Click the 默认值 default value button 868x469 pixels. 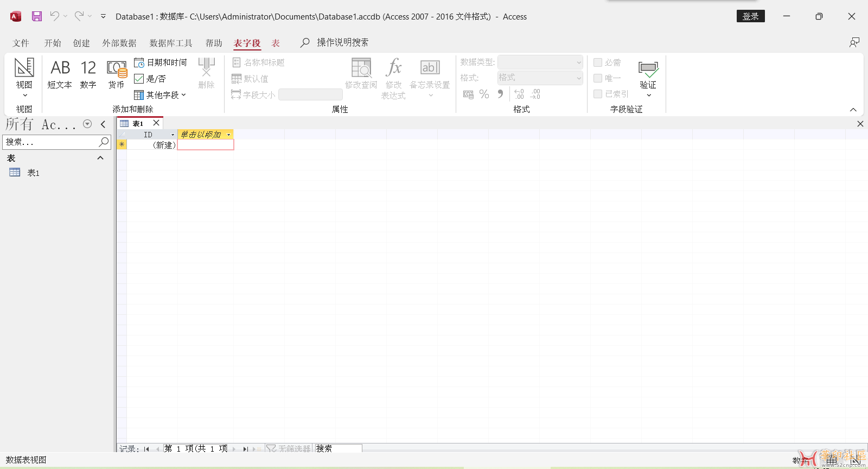[x=250, y=79]
